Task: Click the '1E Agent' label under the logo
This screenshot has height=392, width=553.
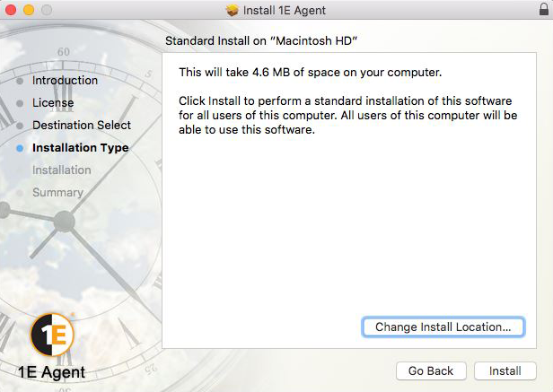Action: [x=51, y=371]
